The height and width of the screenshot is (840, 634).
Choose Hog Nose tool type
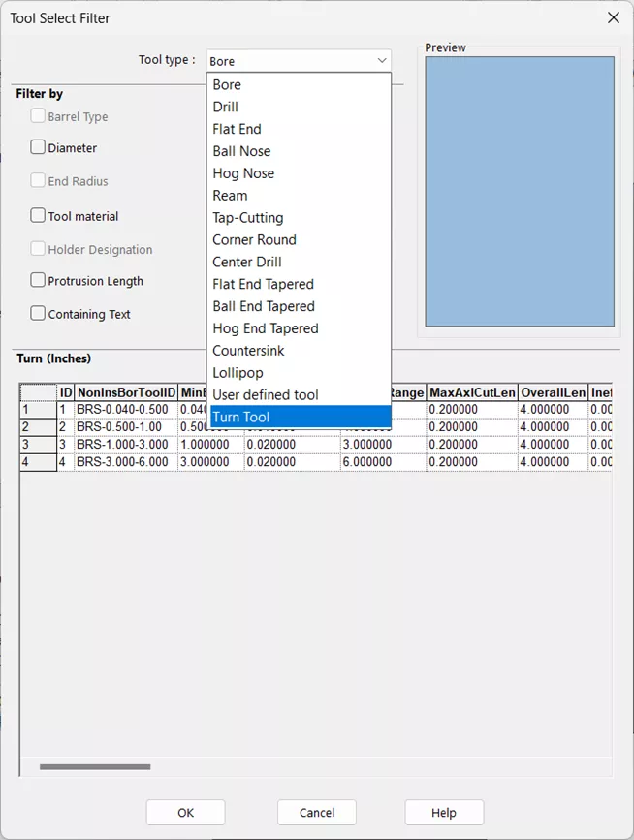[x=299, y=173]
